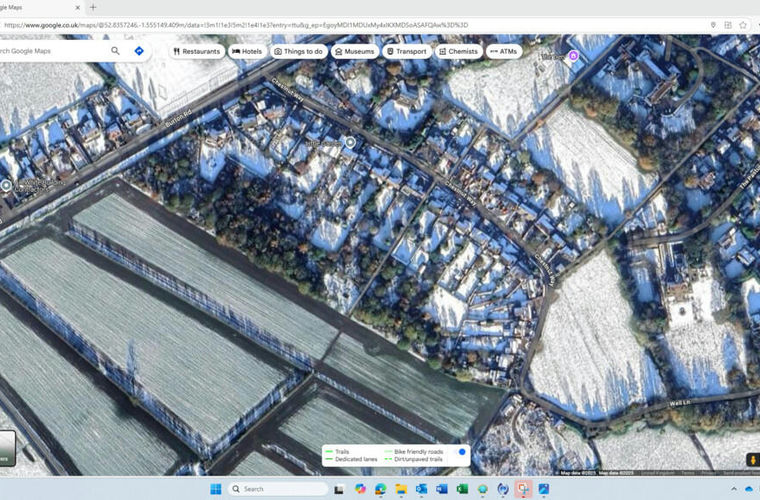Open the layers thumbnail in bottom-left corner
The width and height of the screenshot is (760, 500).
tap(6, 448)
